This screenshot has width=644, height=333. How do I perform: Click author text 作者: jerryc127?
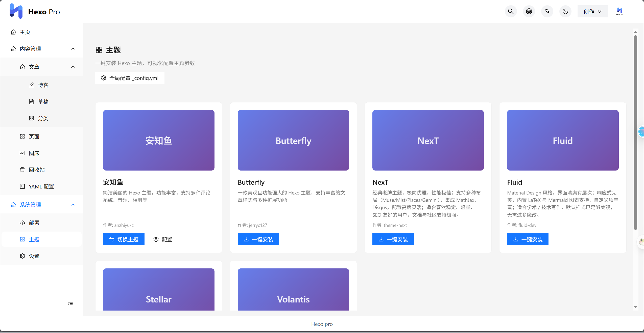[x=252, y=225]
